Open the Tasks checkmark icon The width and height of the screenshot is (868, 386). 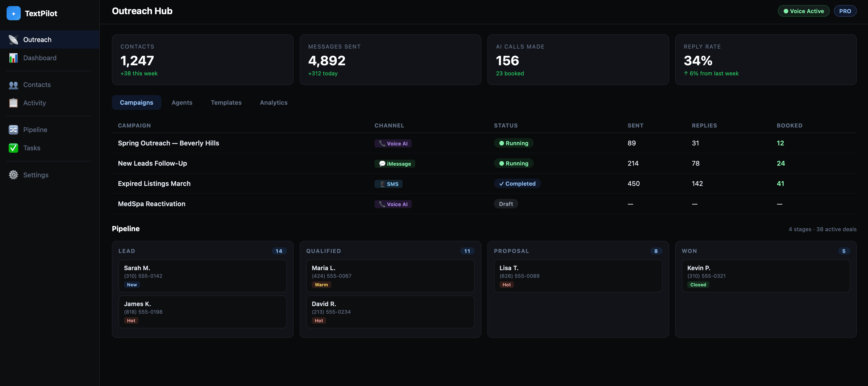(13, 147)
